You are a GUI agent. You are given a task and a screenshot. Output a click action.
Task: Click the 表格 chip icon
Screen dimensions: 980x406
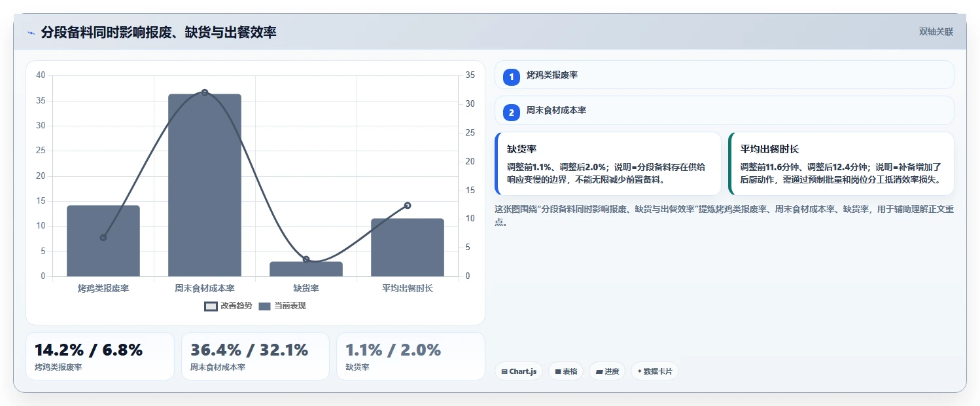(558, 372)
